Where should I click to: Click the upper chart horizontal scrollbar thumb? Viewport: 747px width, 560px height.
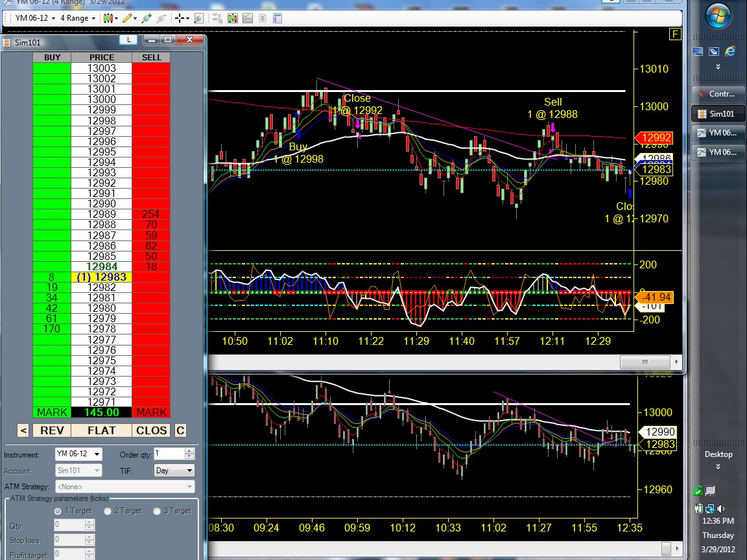[x=645, y=362]
